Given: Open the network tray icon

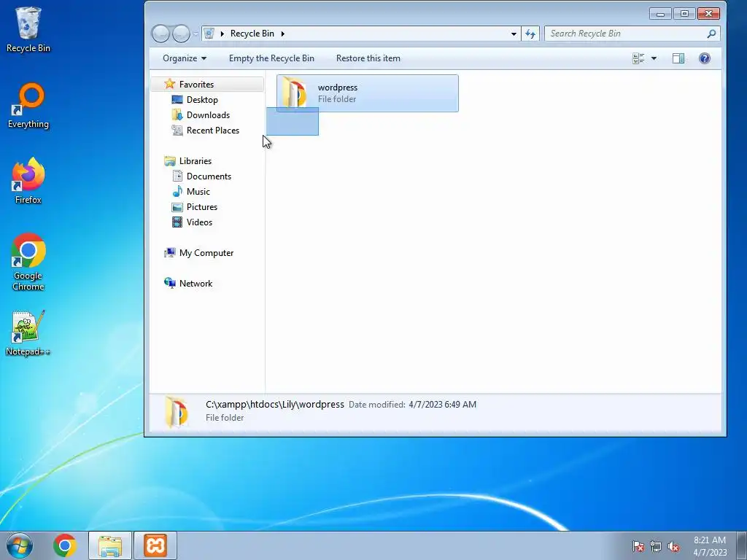Looking at the screenshot, I should coord(656,546).
